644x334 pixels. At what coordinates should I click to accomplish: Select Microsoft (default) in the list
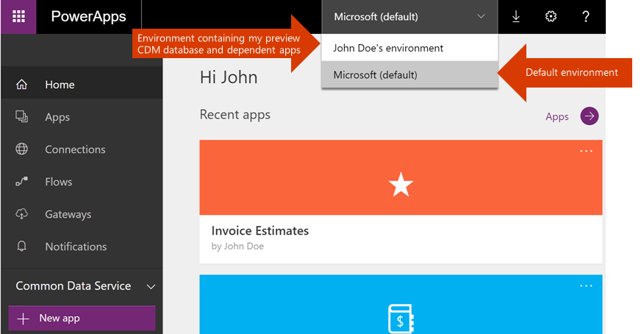point(409,74)
